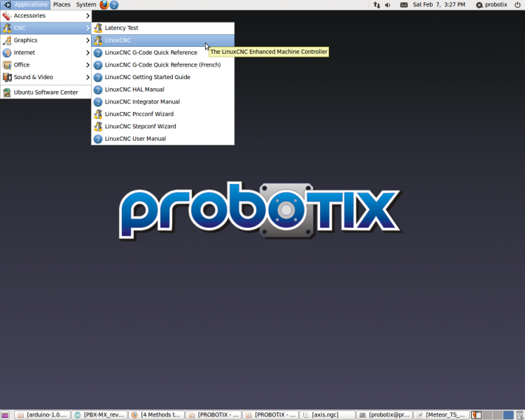Screen dimensions: 525x420
Task: Open the Trash icon in bottom panel
Action: coord(519,415)
